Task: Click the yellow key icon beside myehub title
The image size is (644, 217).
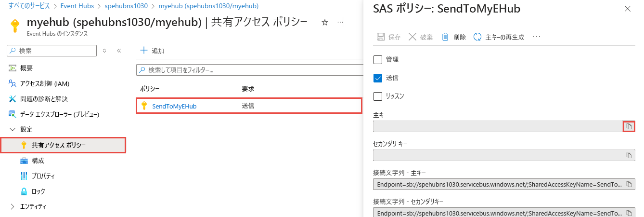Action: (15, 27)
